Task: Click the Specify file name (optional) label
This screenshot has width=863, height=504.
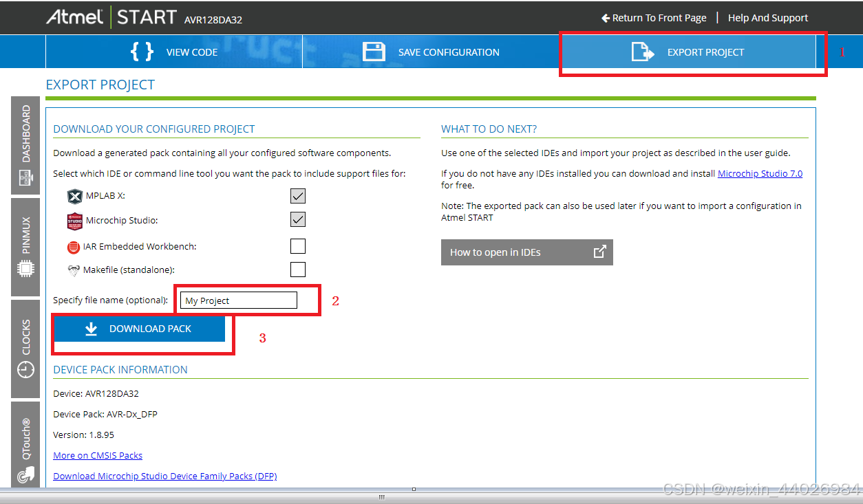Action: [x=111, y=300]
